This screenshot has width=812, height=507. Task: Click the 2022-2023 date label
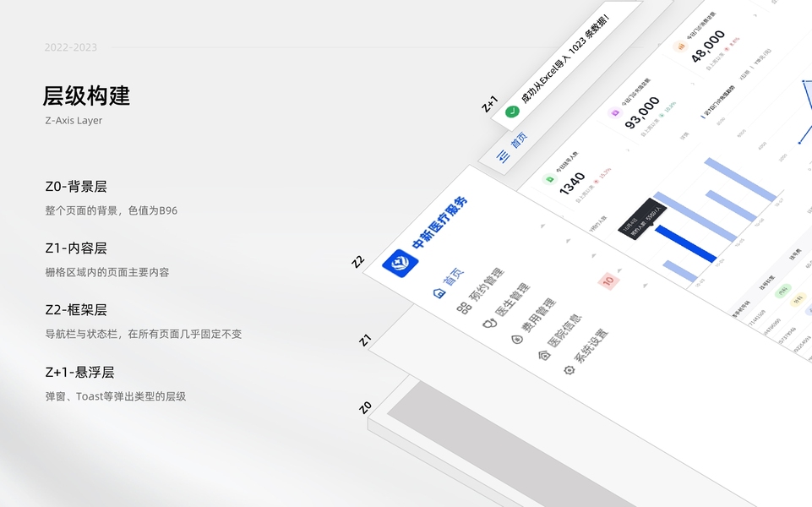[70, 47]
